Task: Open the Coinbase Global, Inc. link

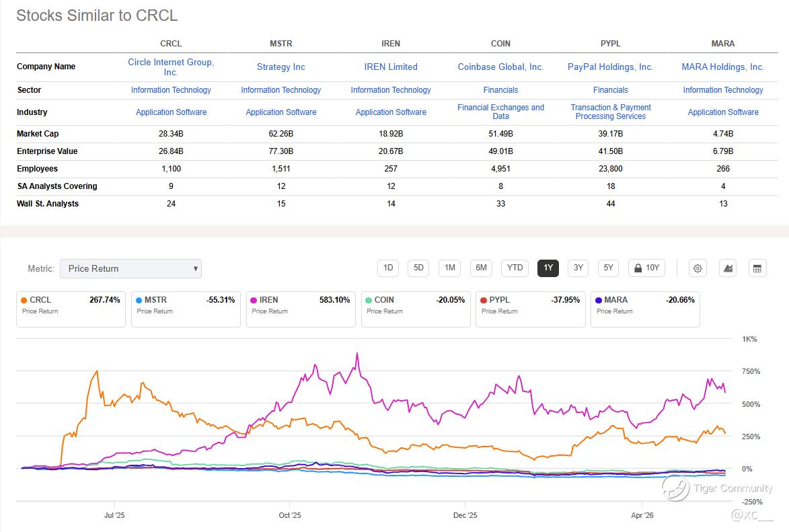Action: [500, 67]
